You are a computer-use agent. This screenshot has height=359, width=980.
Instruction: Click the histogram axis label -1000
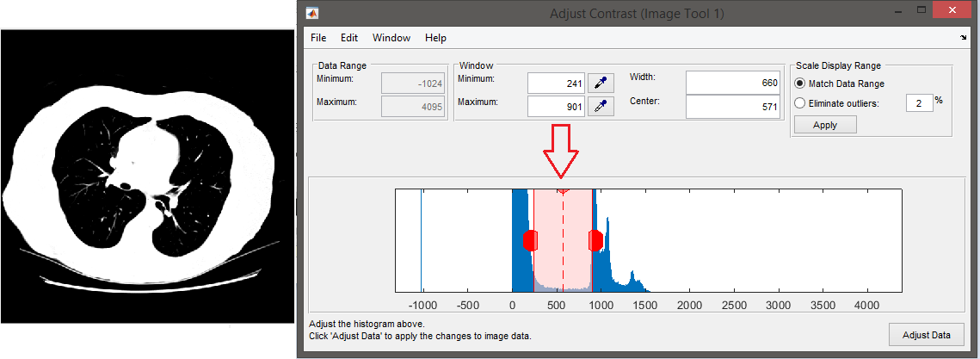click(423, 306)
